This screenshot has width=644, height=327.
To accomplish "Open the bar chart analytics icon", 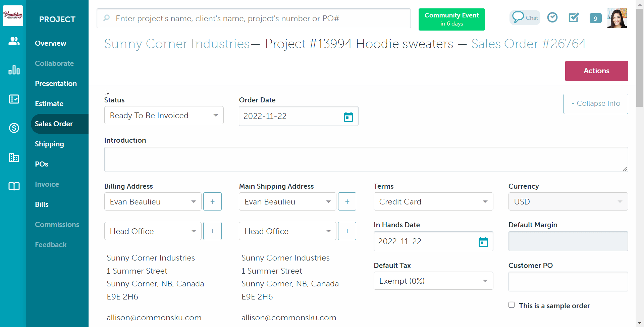I will (14, 70).
